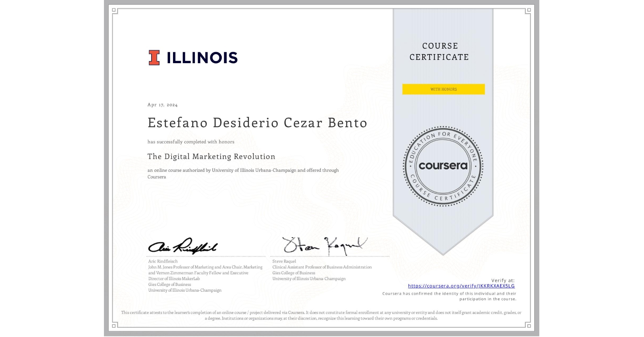The image size is (644, 337).
Task: Click 'Director of Illinois MakerLab' line
Action: pos(174,279)
